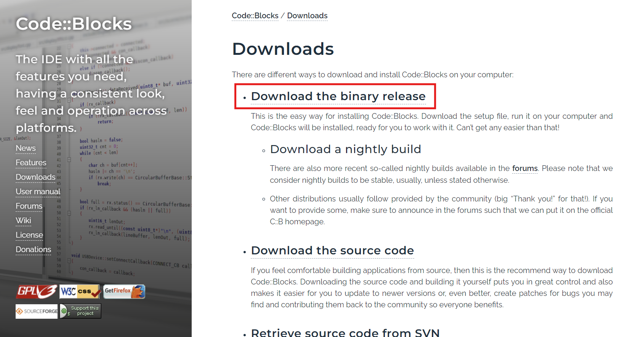The image size is (644, 337).
Task: Follow the forums link in nightly build text
Action: pyautogui.click(x=525, y=168)
